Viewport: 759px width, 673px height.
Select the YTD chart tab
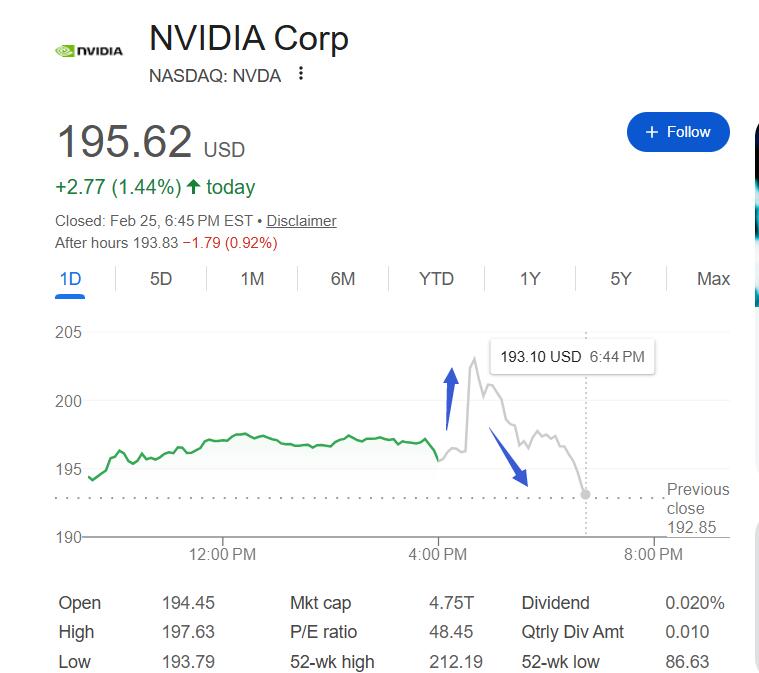coord(436,279)
